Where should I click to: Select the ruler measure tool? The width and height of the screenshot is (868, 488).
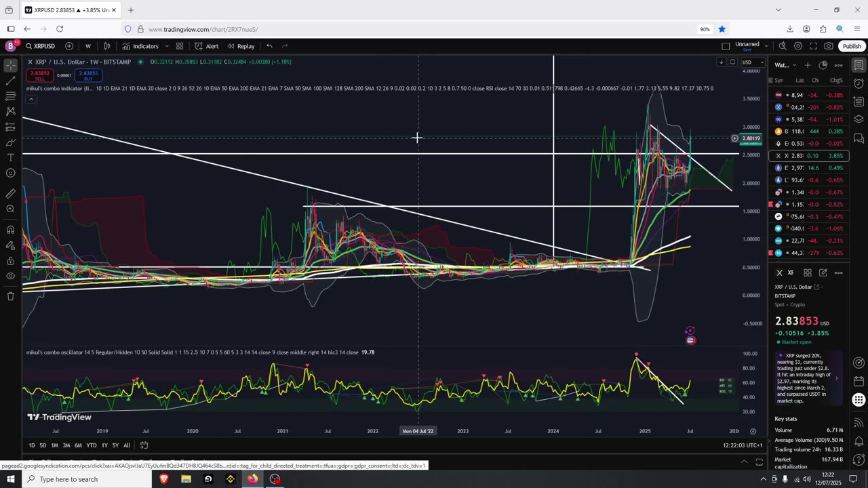(x=10, y=194)
